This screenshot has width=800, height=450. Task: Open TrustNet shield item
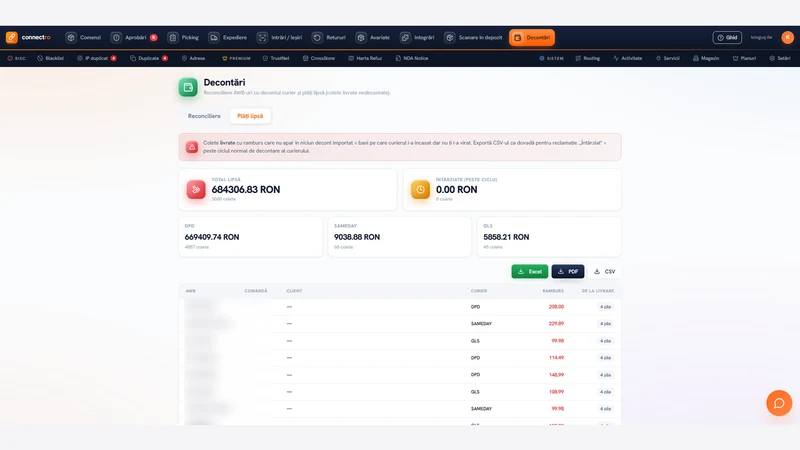(276, 58)
